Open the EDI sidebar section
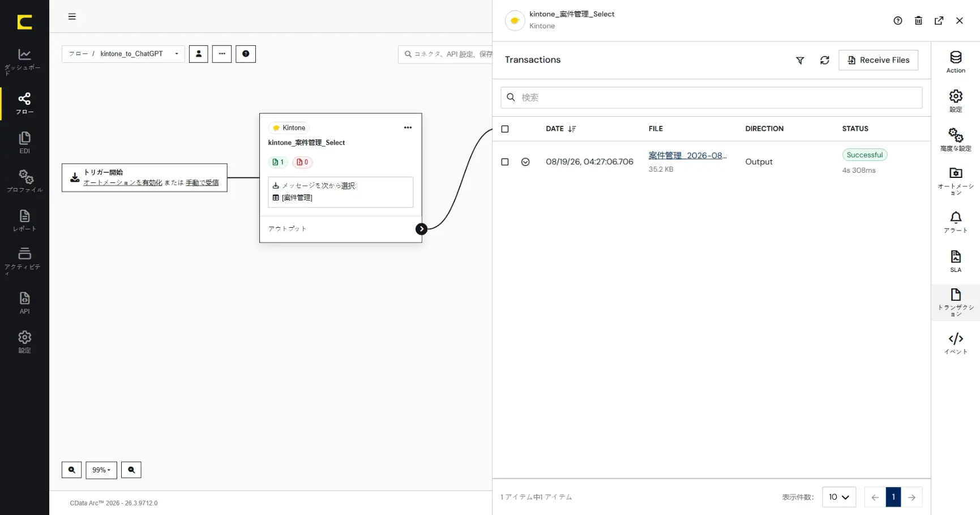This screenshot has width=980, height=515. coord(24,142)
